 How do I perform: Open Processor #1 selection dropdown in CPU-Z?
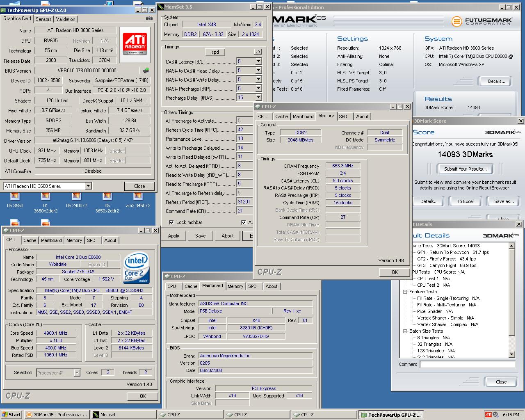(x=77, y=373)
